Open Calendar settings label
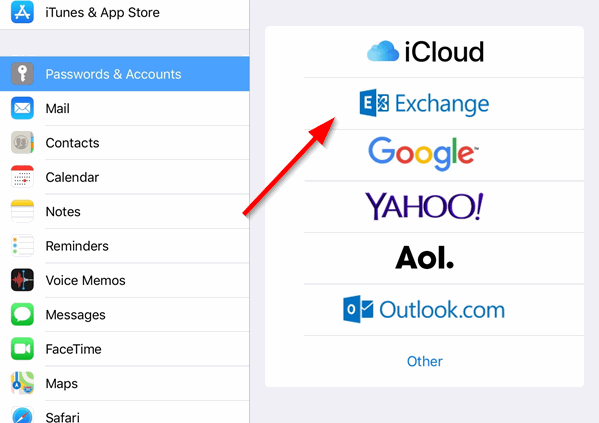 72,177
